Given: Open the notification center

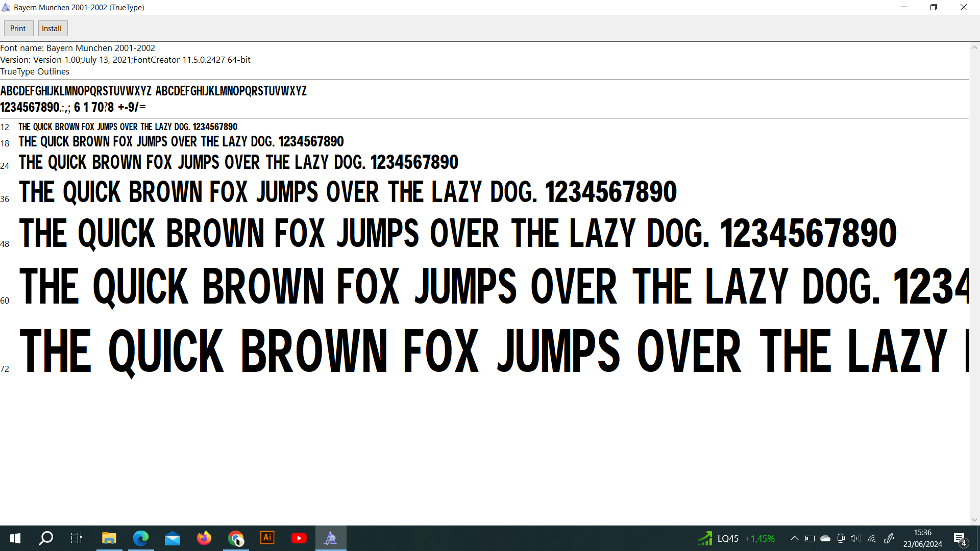Looking at the screenshot, I should (x=960, y=538).
